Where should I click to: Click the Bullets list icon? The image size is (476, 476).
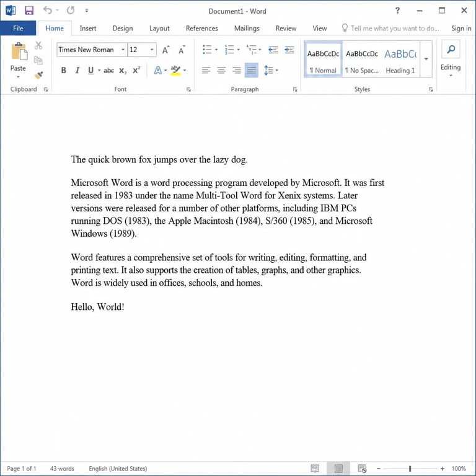point(207,50)
